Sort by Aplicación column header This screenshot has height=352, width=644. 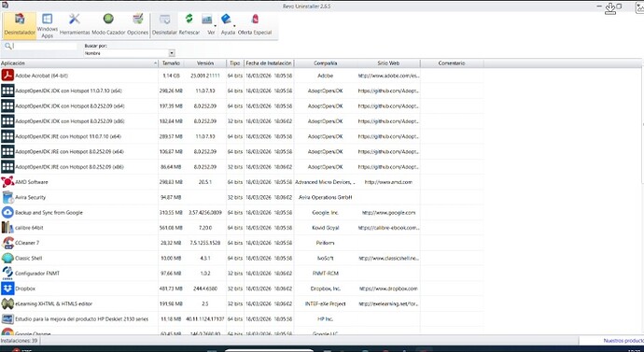pos(78,63)
